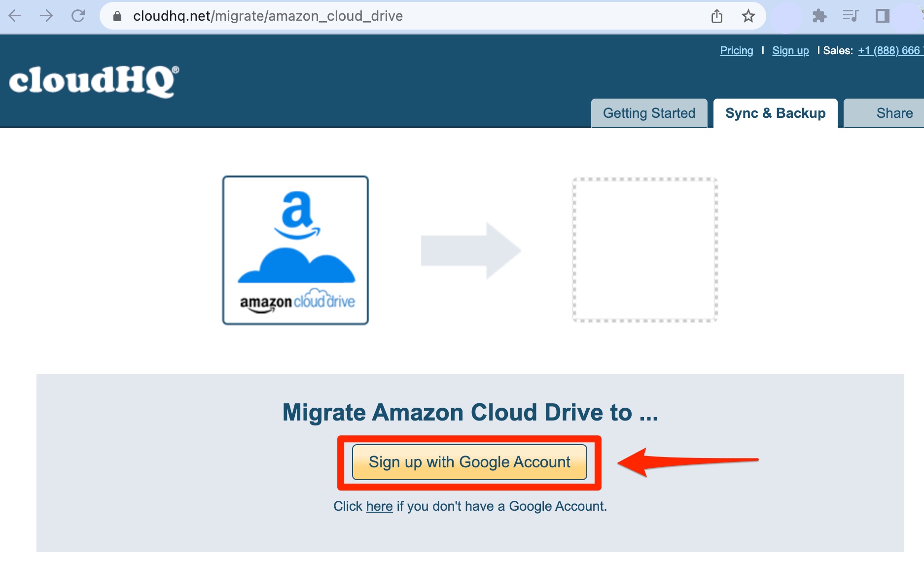Open the browser Extensions puzzle icon
This screenshot has height=562, width=924.
819,15
